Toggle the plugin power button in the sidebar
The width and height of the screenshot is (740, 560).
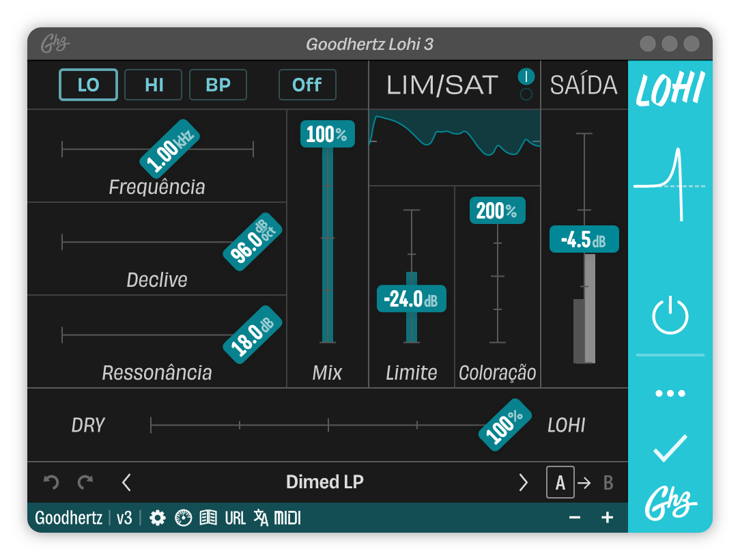[670, 314]
